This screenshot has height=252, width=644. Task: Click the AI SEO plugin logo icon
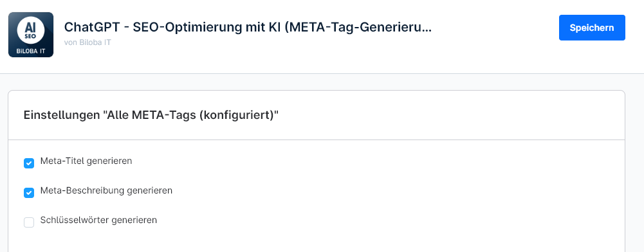(x=31, y=35)
